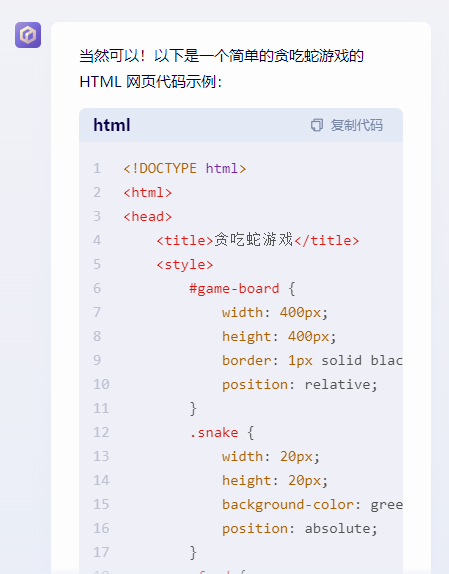Click the .snake selector on line 12
This screenshot has height=574, width=449.
coord(214,432)
